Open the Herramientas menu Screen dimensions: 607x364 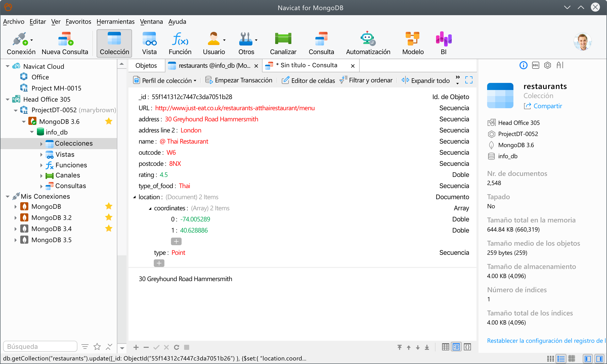tap(116, 22)
